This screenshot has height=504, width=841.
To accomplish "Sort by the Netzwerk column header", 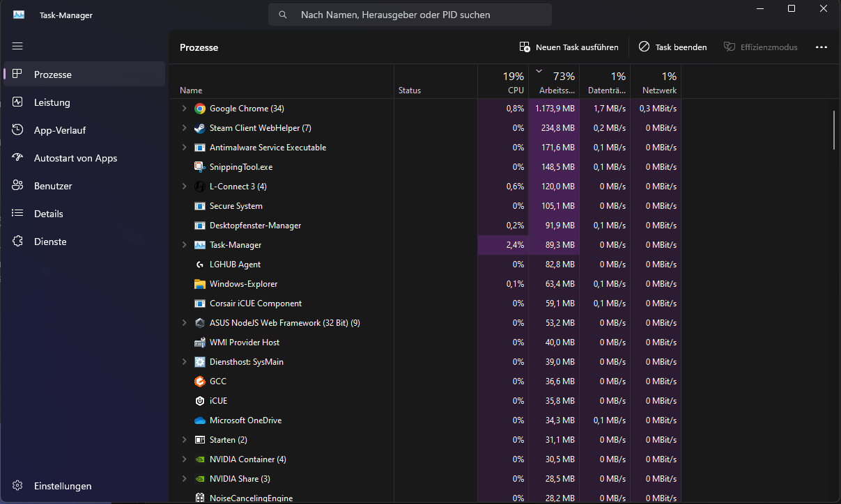I will point(656,81).
